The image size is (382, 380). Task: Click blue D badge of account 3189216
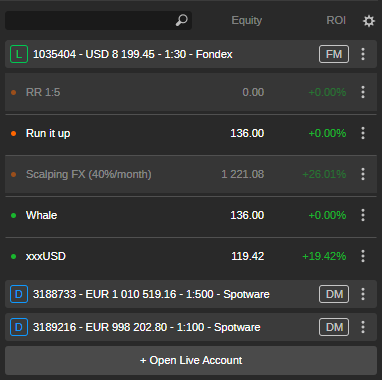point(19,327)
